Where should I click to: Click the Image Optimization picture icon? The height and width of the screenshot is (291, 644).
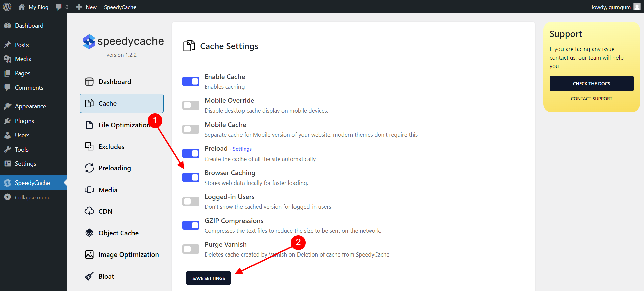89,254
